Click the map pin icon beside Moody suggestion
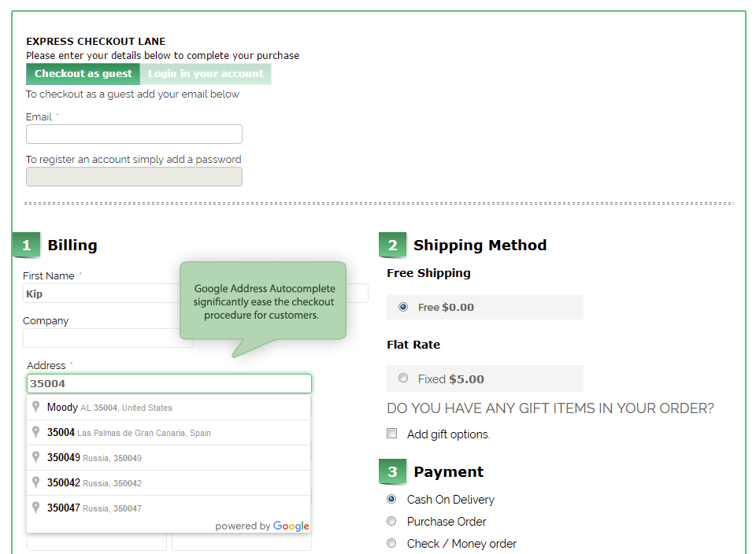The image size is (756, 554). point(35,408)
